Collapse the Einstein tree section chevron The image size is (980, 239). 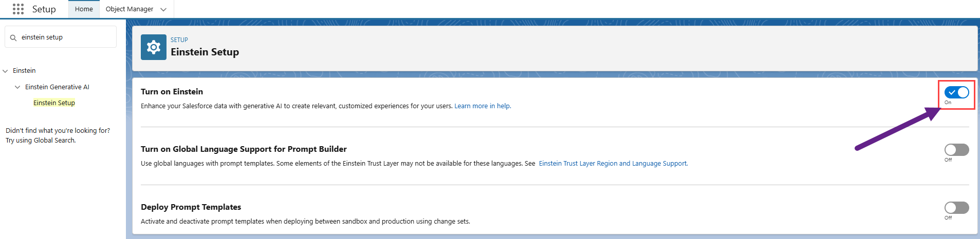(6, 71)
